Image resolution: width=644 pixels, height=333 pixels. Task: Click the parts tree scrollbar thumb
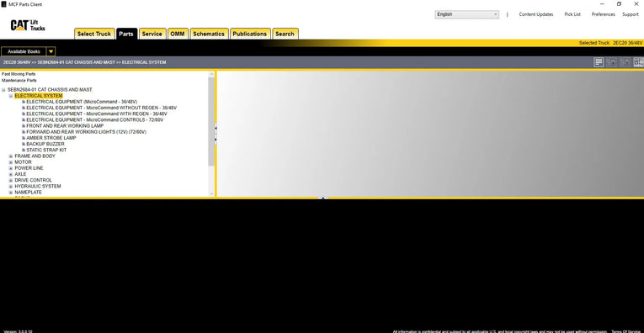[211, 121]
